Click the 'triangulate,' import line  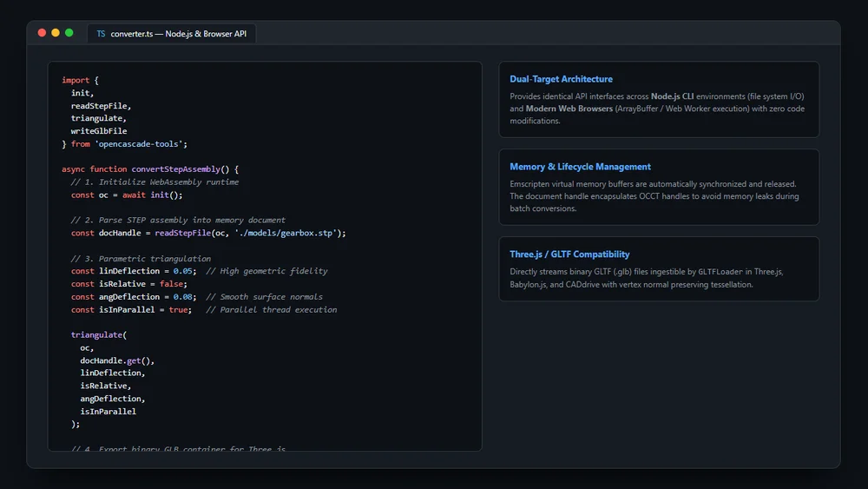pyautogui.click(x=99, y=118)
